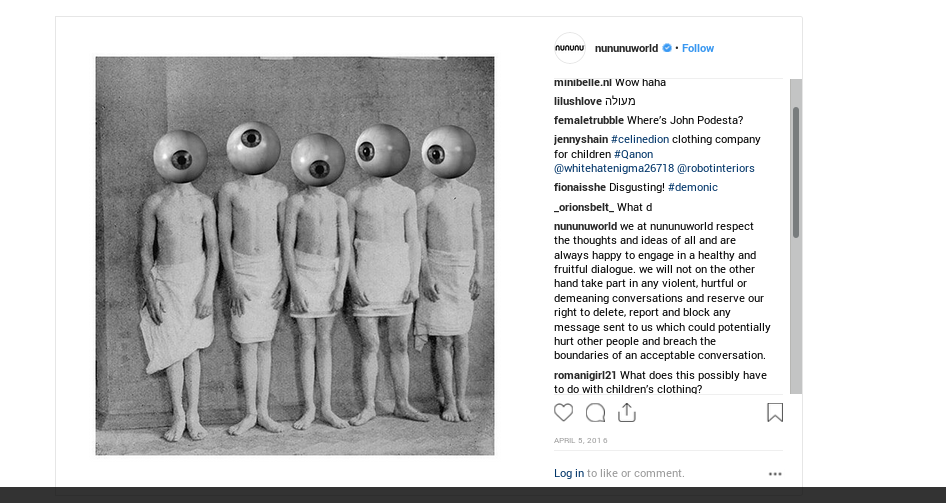The image size is (946, 503).
Task: Click the April 5, 2016 timestamp
Action: pos(580,440)
